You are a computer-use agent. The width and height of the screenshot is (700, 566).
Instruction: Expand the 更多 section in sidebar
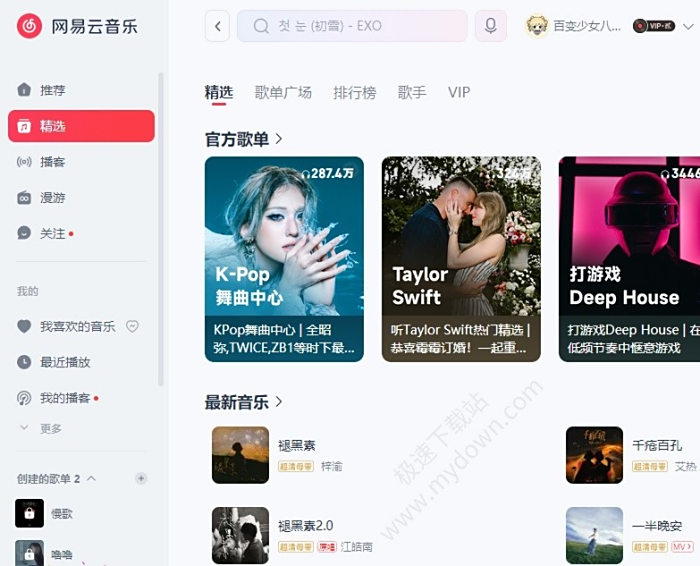pyautogui.click(x=40, y=429)
